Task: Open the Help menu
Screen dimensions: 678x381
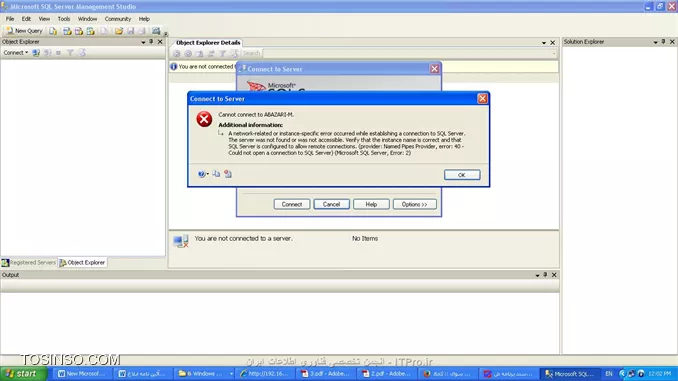Action: pos(144,19)
